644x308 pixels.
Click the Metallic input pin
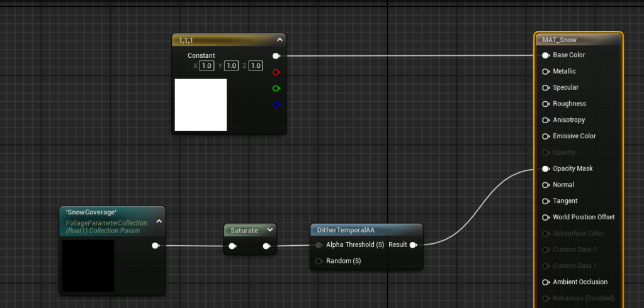[546, 72]
